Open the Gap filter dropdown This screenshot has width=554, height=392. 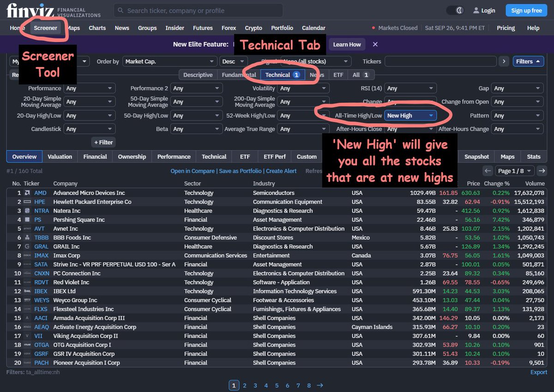pos(518,88)
